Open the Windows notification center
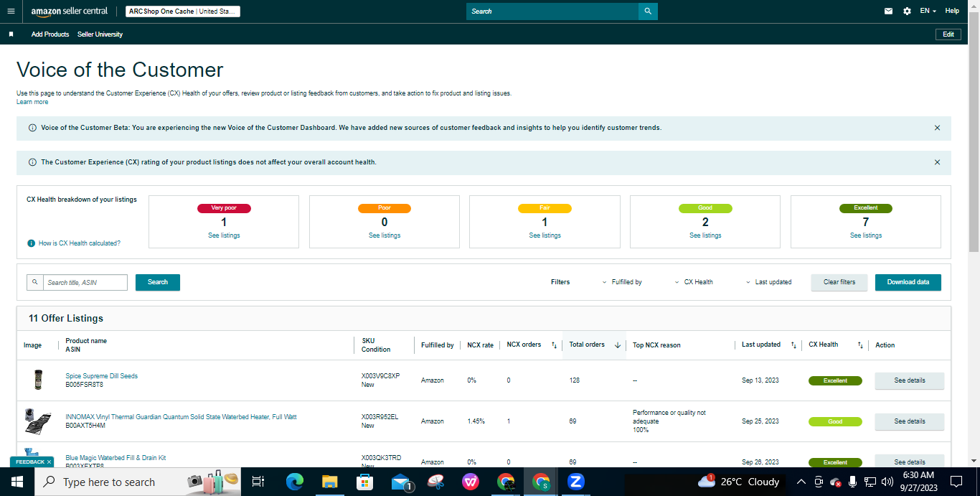This screenshot has width=980, height=496. click(x=956, y=482)
